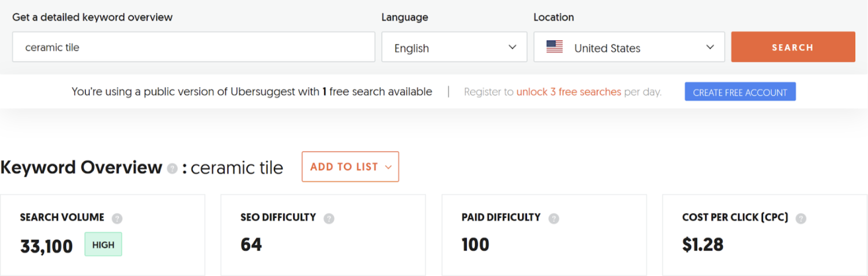Click help icon beside Keyword Overview heading

(172, 168)
